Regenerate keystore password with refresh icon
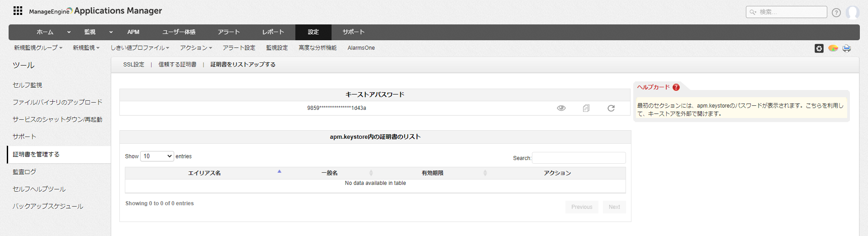The height and width of the screenshot is (236, 868). [611, 108]
